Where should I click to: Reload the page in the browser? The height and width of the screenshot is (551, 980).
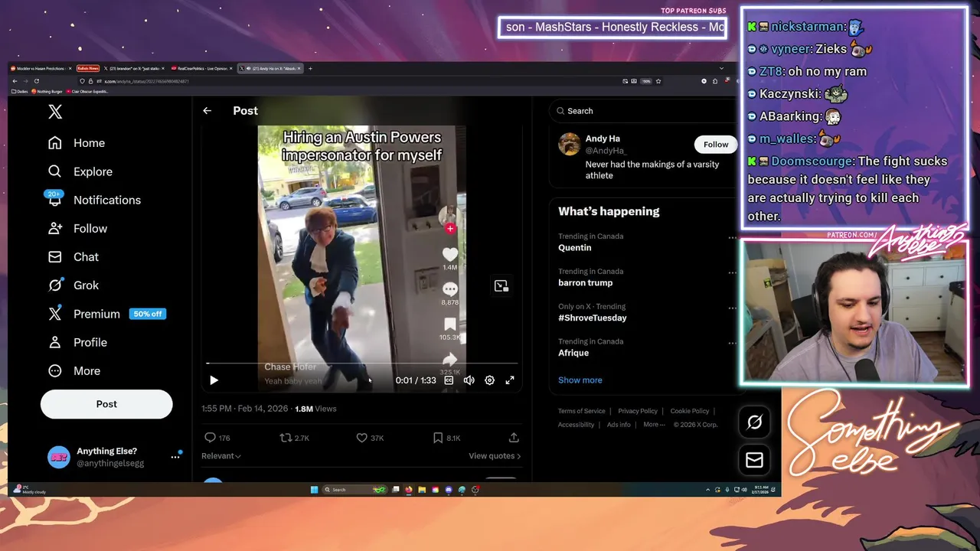37,81
